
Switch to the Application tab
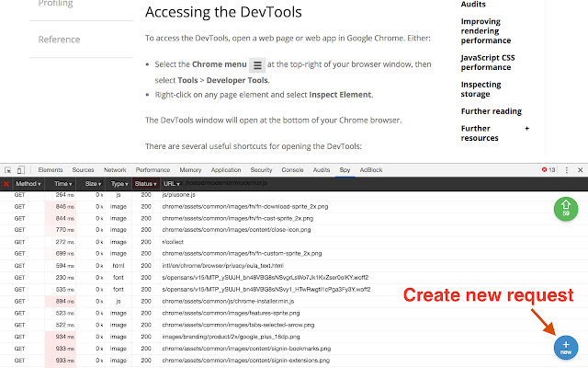(226, 169)
